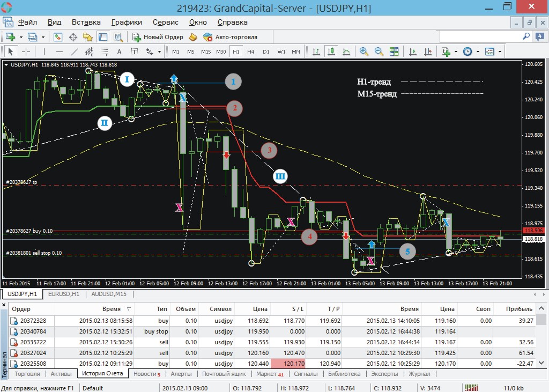Screen dimensions: 549x392
Task: Toggle the Авто-торговля button
Action: coord(231,37)
